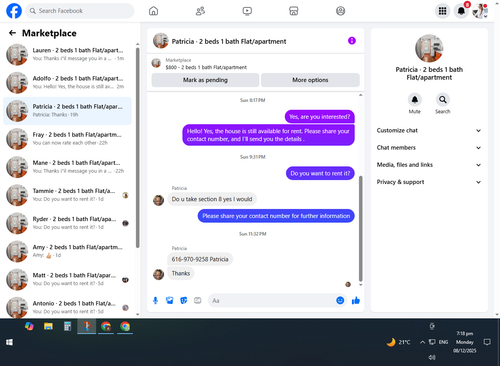500x366 pixels.
Task: Open the notifications bell
Action: click(x=461, y=11)
